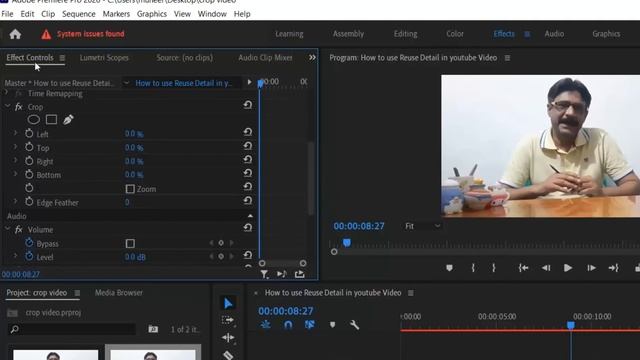The width and height of the screenshot is (640, 360).
Task: Add marker in Program monitor
Action: (x=449, y=268)
